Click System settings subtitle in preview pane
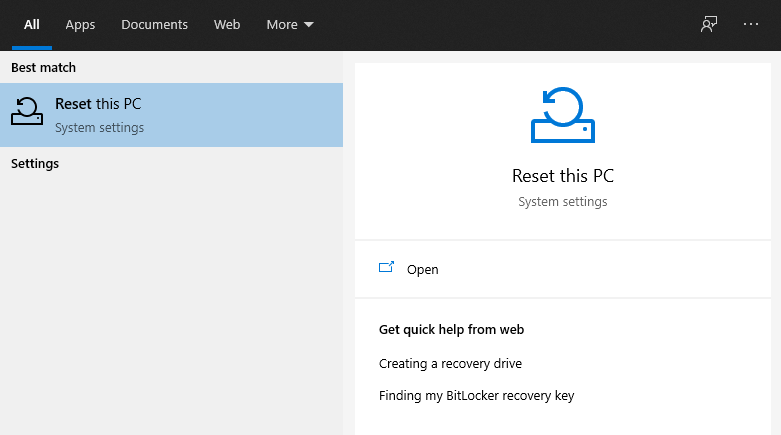The height and width of the screenshot is (435, 781). tap(563, 202)
